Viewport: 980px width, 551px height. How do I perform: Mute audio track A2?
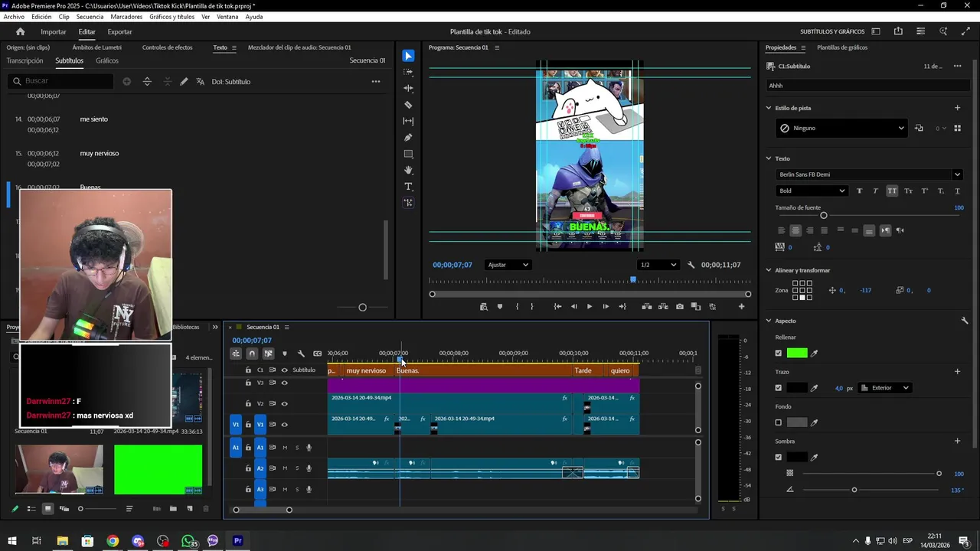tap(285, 468)
